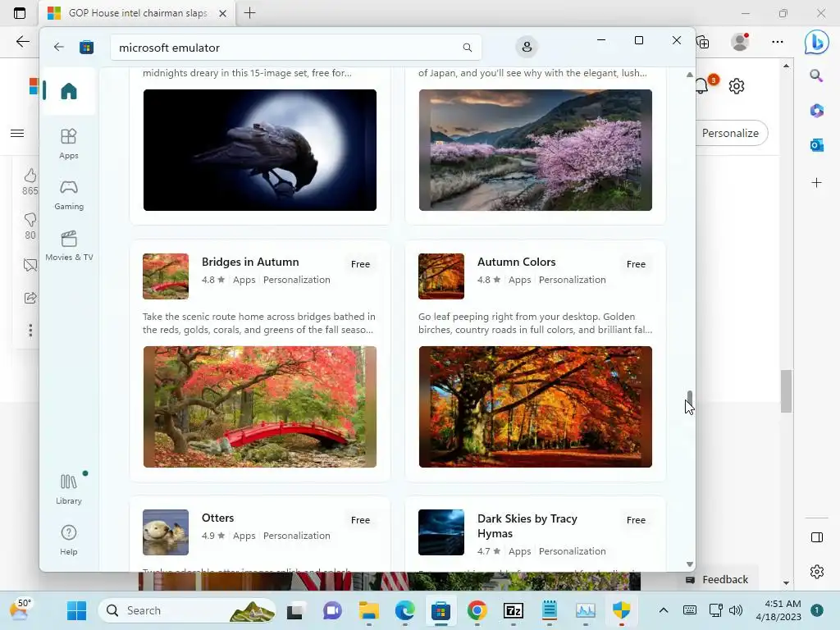Open Edge sidebar search

pyautogui.click(x=816, y=75)
